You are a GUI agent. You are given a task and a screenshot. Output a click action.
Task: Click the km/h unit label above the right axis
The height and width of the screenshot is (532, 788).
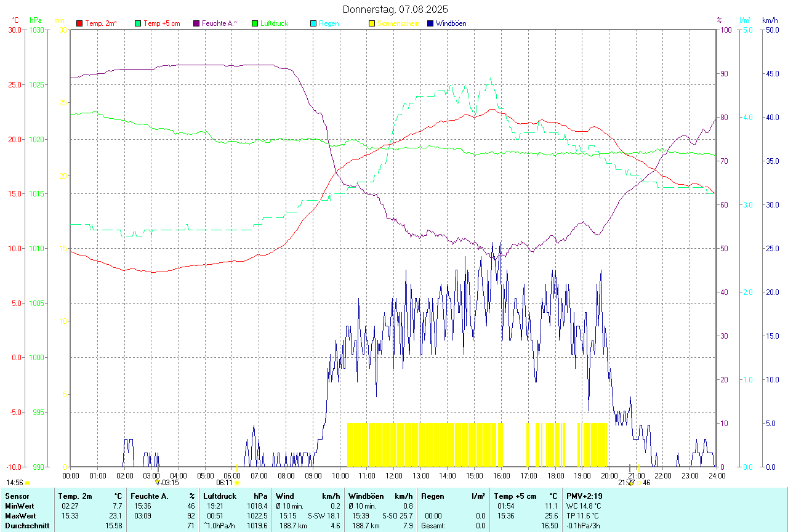pos(770,20)
